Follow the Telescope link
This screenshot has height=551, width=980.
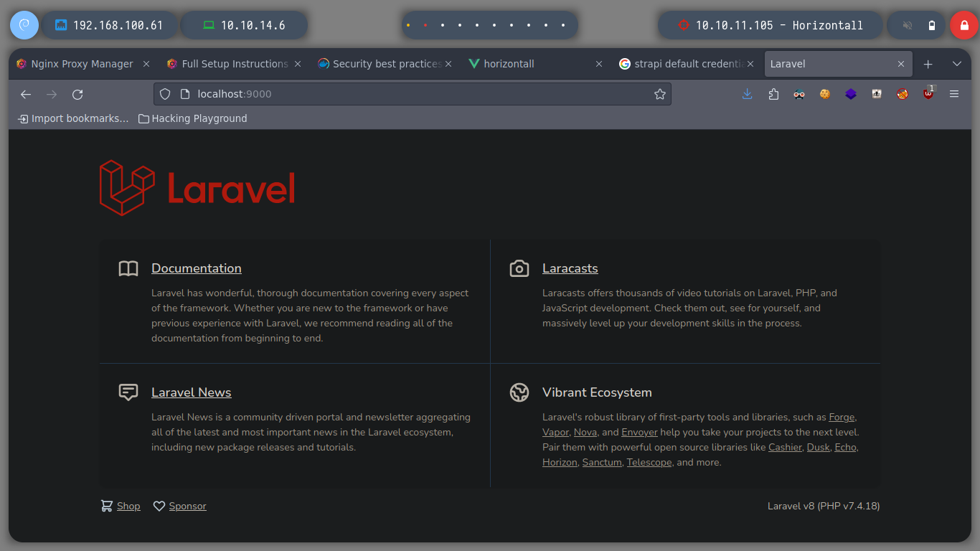[x=649, y=462]
